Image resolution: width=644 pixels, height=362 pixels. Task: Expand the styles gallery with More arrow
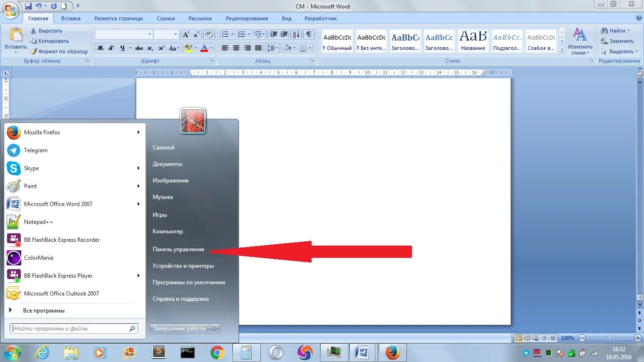pyautogui.click(x=562, y=49)
